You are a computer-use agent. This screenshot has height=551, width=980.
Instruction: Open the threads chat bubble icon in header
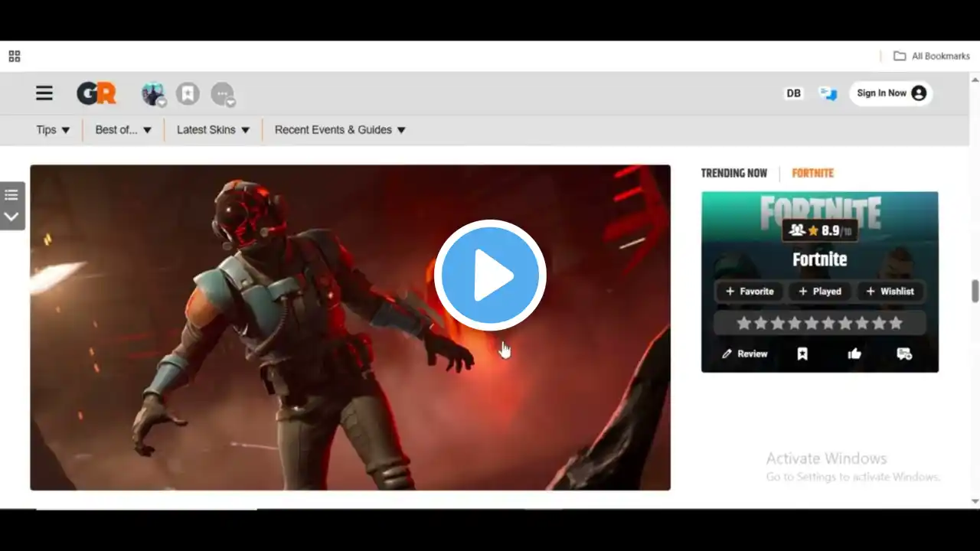click(223, 94)
